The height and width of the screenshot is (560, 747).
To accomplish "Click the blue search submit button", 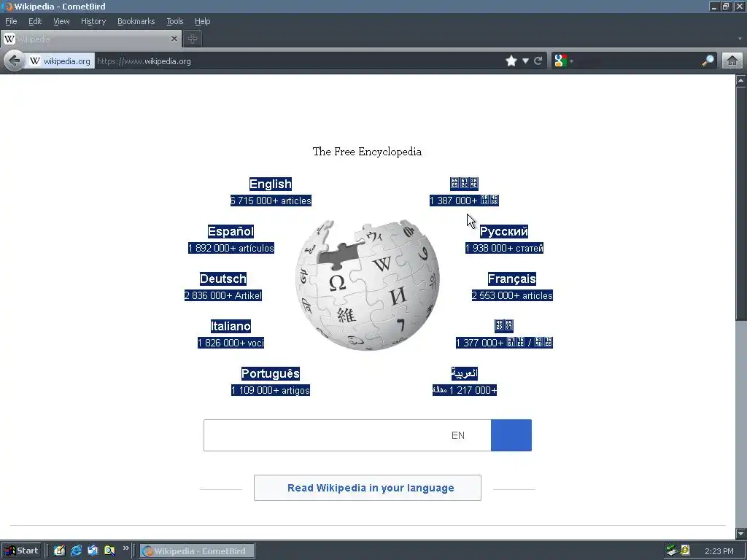I will (511, 435).
